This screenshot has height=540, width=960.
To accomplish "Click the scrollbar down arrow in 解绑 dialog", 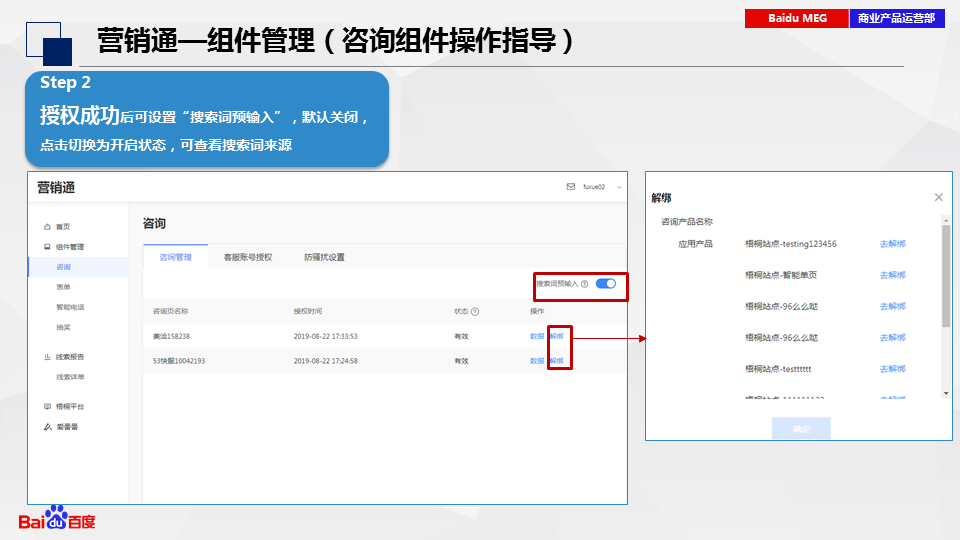I will [946, 393].
